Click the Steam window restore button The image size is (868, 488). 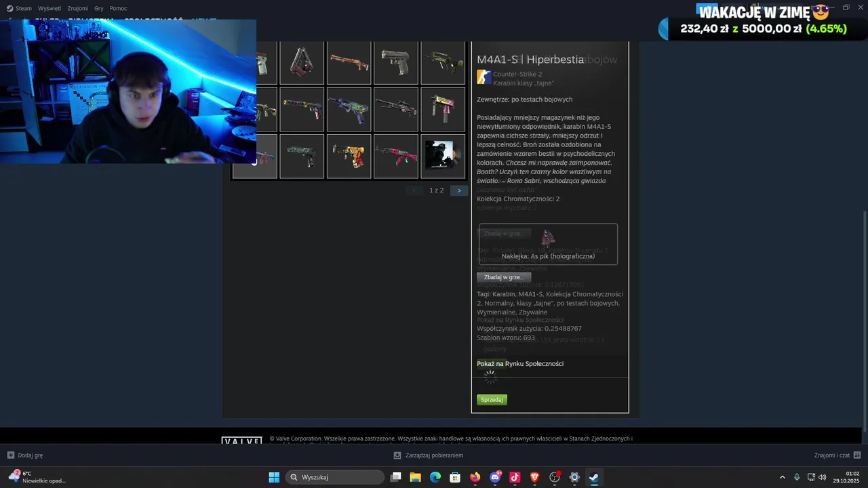point(846,7)
